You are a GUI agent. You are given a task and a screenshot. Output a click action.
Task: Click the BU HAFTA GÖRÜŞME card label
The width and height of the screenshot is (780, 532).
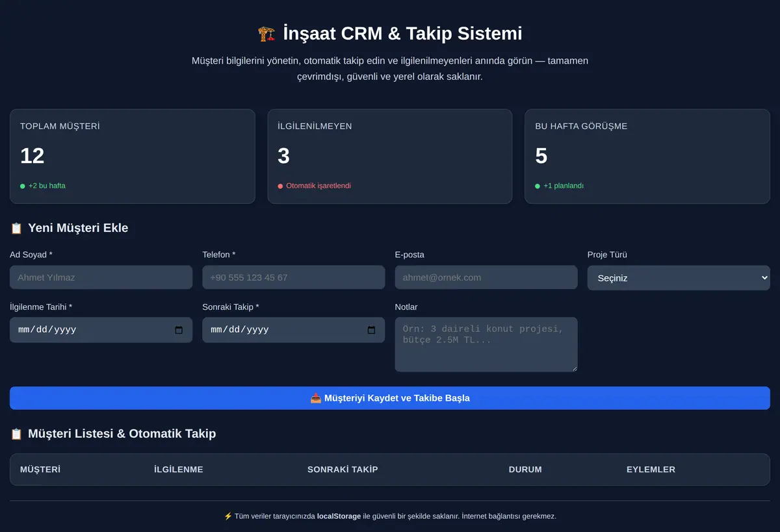(x=581, y=127)
